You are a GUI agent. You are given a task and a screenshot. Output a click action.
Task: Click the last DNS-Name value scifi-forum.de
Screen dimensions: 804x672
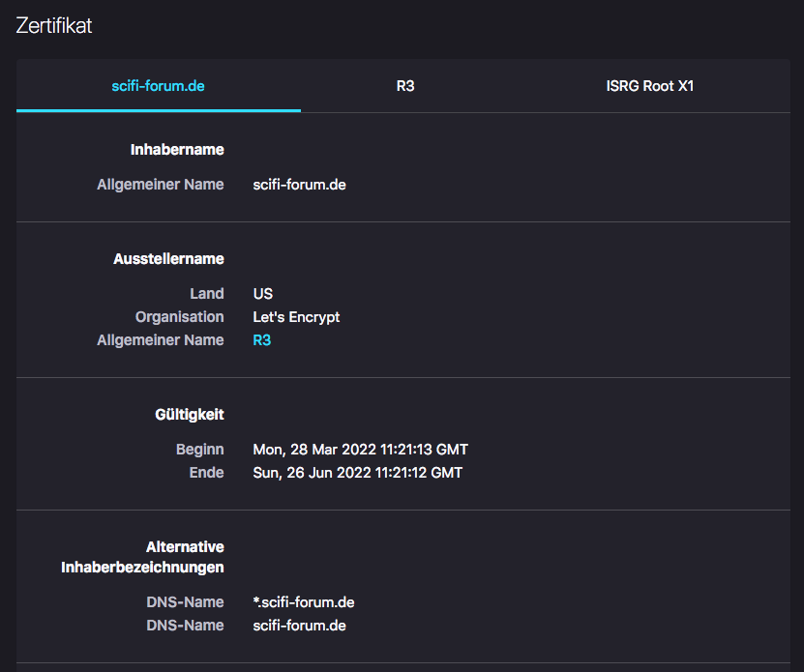pyautogui.click(x=299, y=626)
